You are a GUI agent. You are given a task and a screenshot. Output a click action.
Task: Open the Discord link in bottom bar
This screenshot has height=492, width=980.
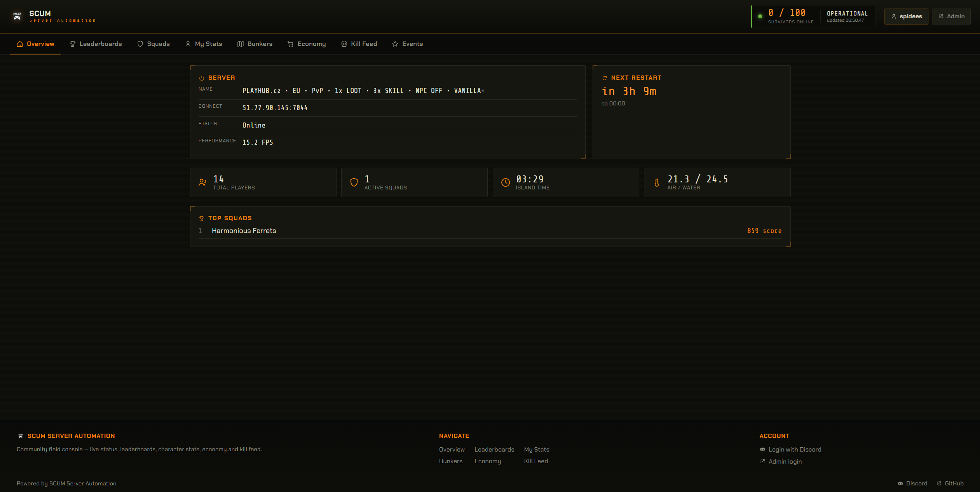click(x=912, y=483)
